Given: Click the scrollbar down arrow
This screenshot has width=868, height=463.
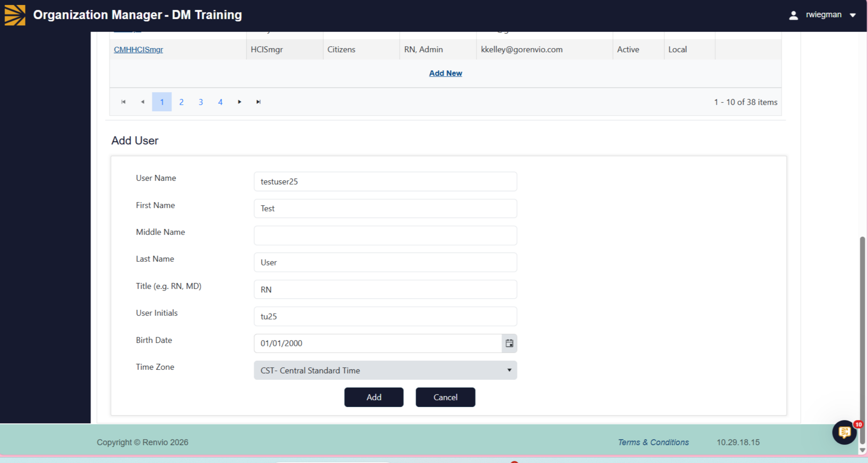Looking at the screenshot, I should point(863,450).
